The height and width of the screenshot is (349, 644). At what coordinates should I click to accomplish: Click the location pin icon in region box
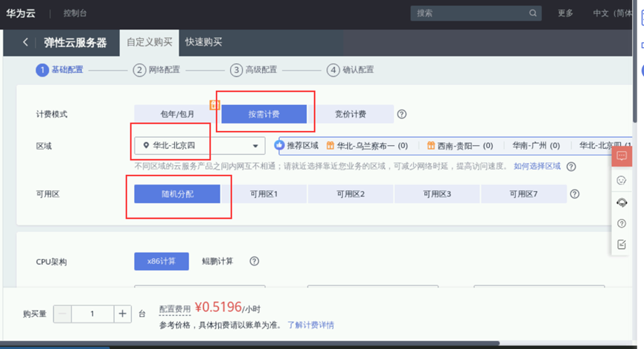(146, 145)
